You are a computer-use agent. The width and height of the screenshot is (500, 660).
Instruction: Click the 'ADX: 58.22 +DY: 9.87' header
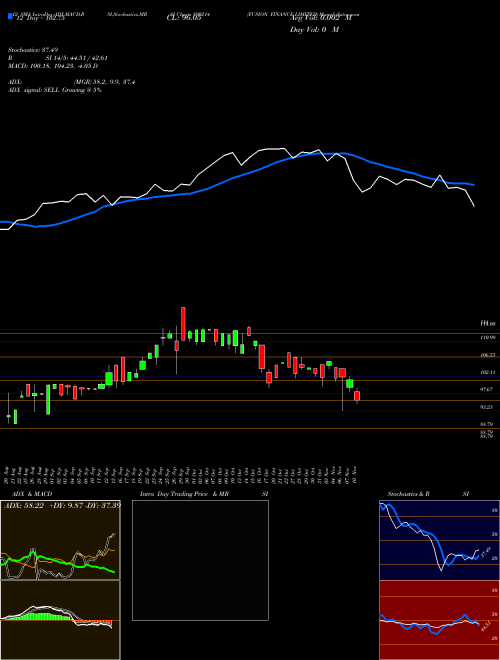(x=62, y=505)
